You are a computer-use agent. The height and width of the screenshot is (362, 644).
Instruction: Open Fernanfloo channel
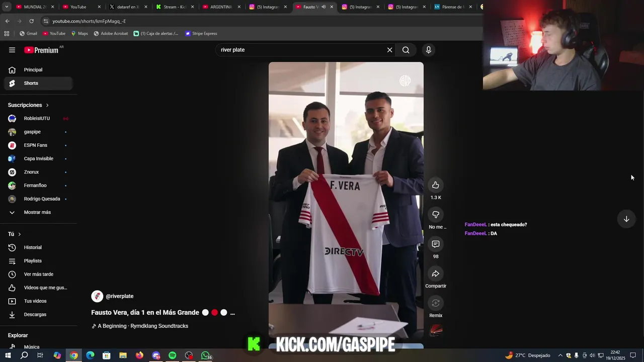coord(38,186)
